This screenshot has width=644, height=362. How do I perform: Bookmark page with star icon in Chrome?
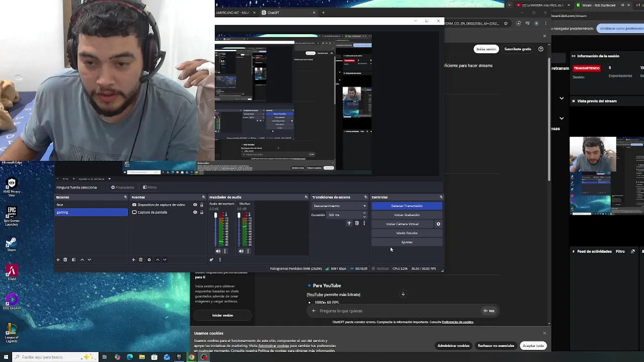(506, 23)
